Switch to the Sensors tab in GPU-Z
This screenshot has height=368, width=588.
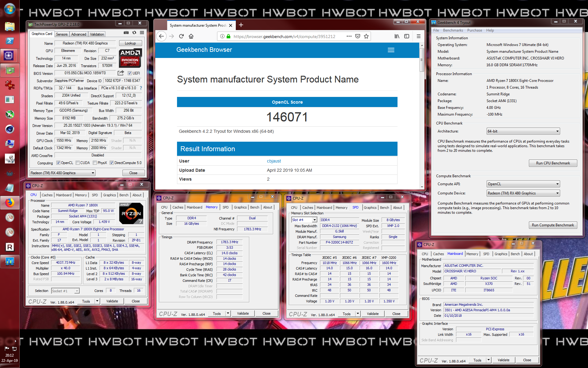62,34
